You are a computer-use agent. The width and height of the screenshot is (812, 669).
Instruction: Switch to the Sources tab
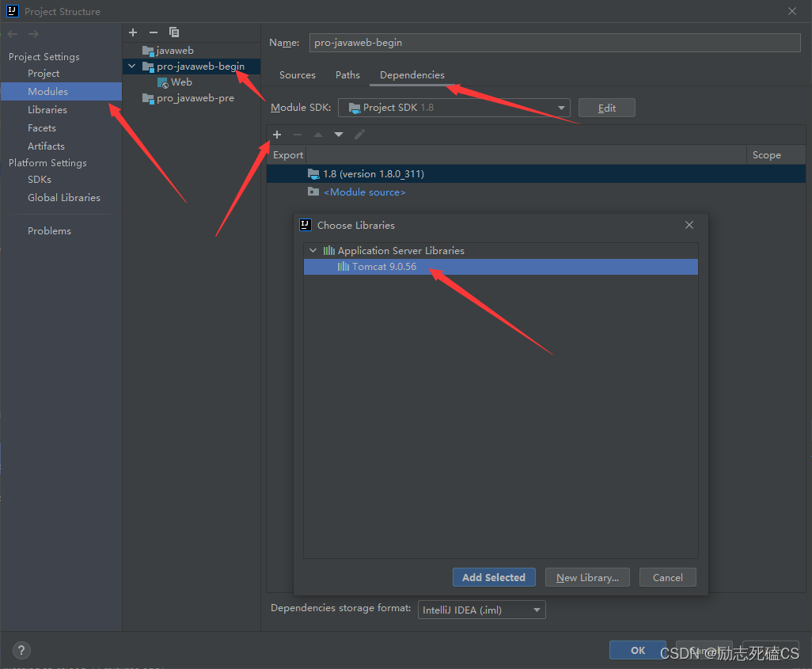298,75
